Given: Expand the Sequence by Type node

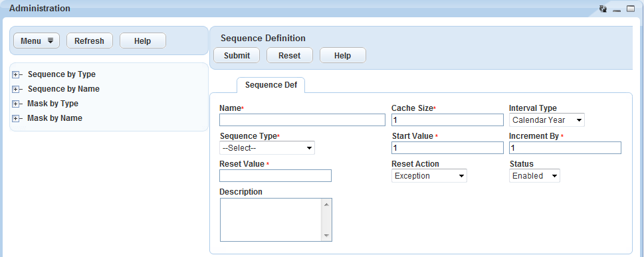Looking at the screenshot, I should click(15, 75).
